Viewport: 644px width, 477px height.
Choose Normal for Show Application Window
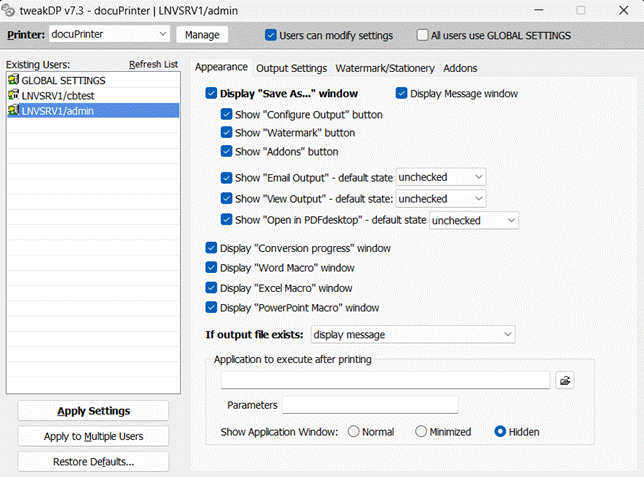click(353, 432)
